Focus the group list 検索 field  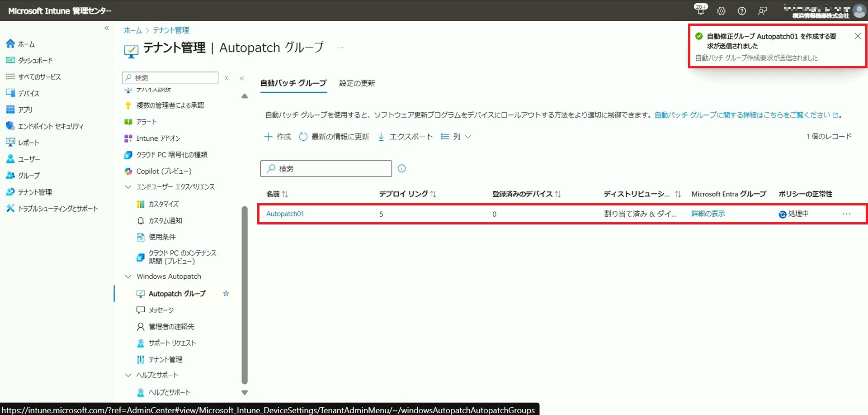pos(326,169)
